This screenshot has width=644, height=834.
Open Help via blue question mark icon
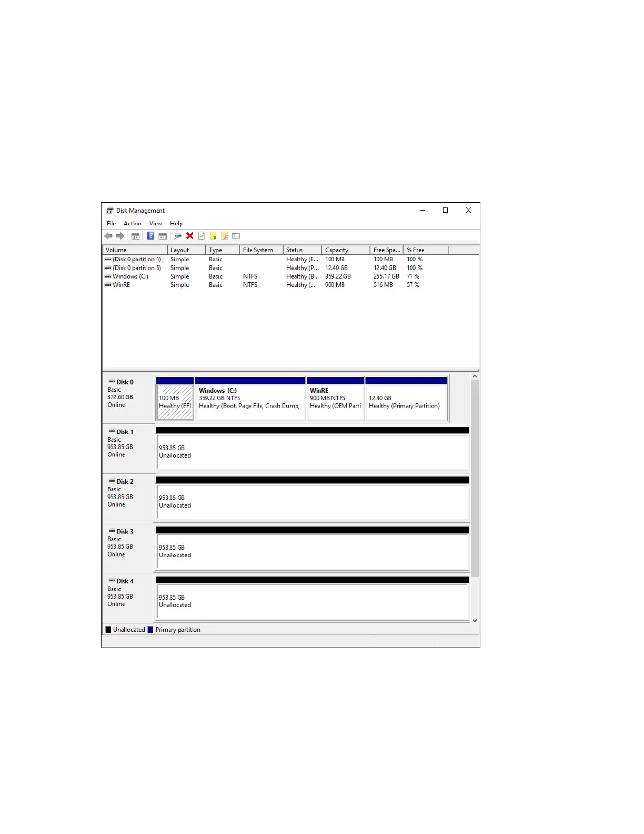click(x=150, y=236)
